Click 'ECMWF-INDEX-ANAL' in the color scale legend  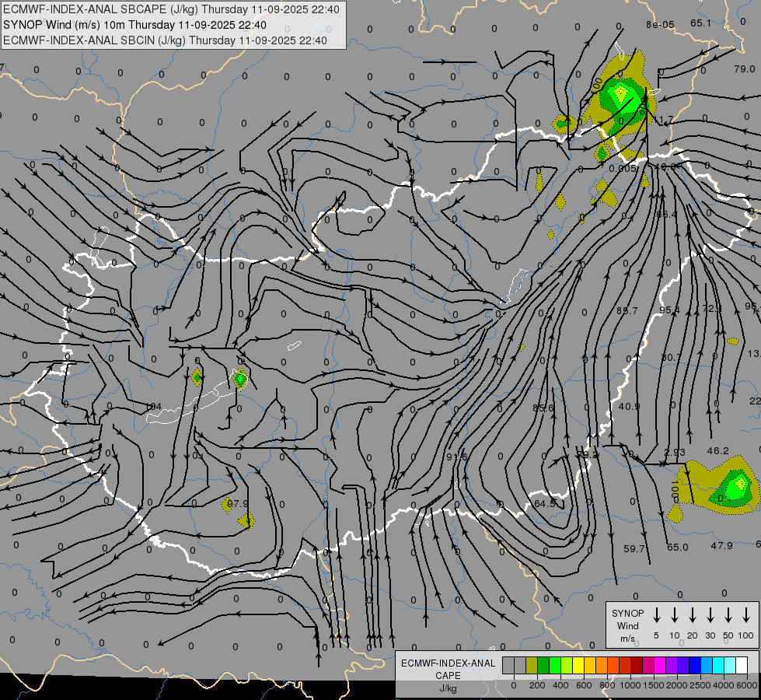(x=448, y=663)
